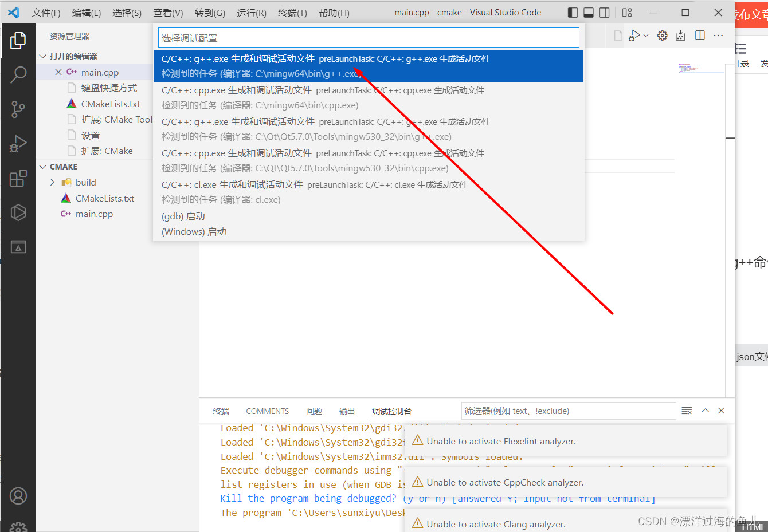Click the VS Code logo icon
768x532 pixels.
14,13
